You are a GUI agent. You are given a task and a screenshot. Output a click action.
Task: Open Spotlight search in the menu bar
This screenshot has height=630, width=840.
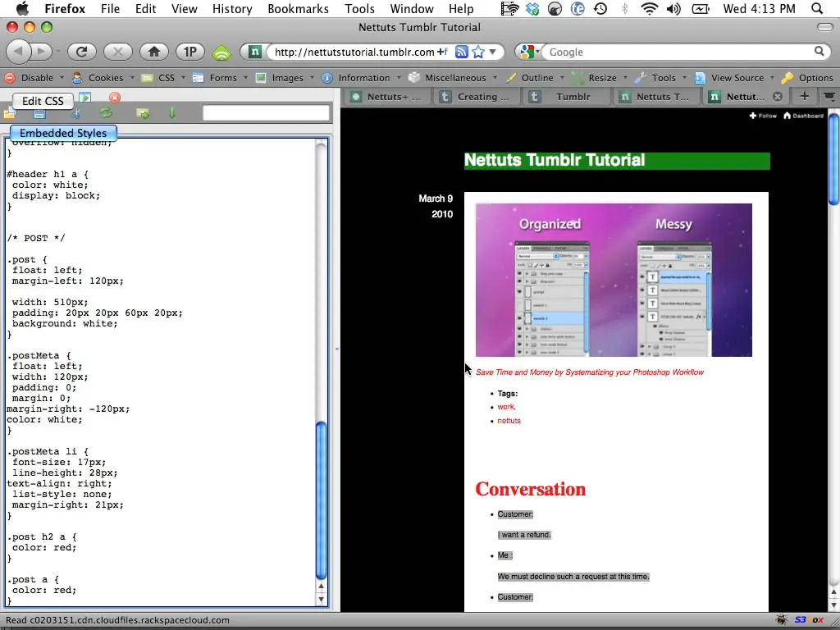point(817,8)
